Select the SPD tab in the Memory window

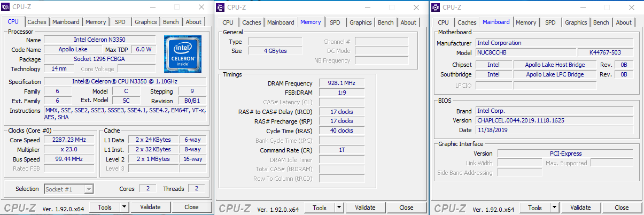pos(335,22)
